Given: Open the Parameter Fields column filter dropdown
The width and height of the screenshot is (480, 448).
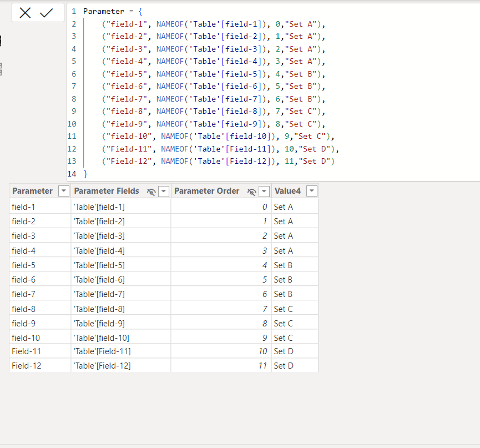Looking at the screenshot, I should coord(164,192).
